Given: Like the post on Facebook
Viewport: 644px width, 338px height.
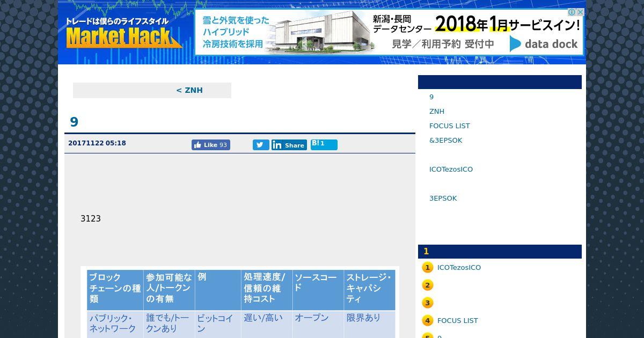Looking at the screenshot, I should tap(211, 145).
